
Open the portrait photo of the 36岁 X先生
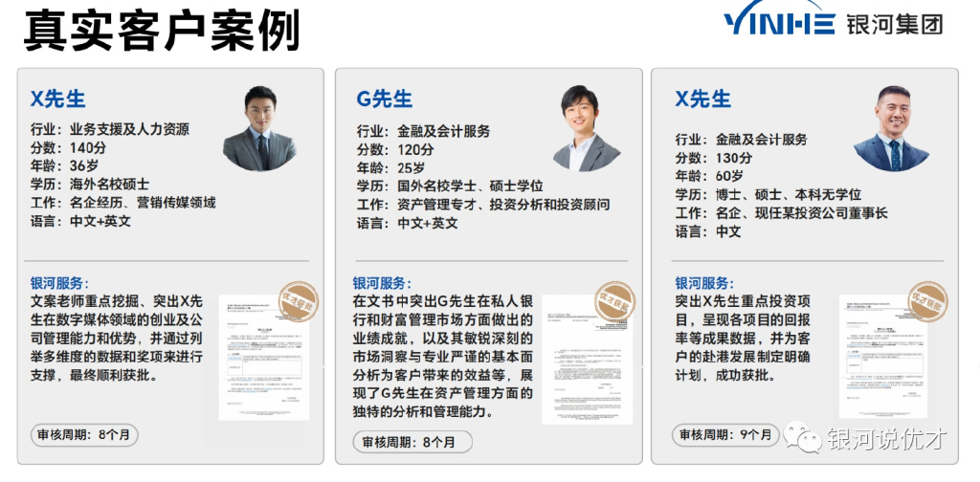(259, 128)
